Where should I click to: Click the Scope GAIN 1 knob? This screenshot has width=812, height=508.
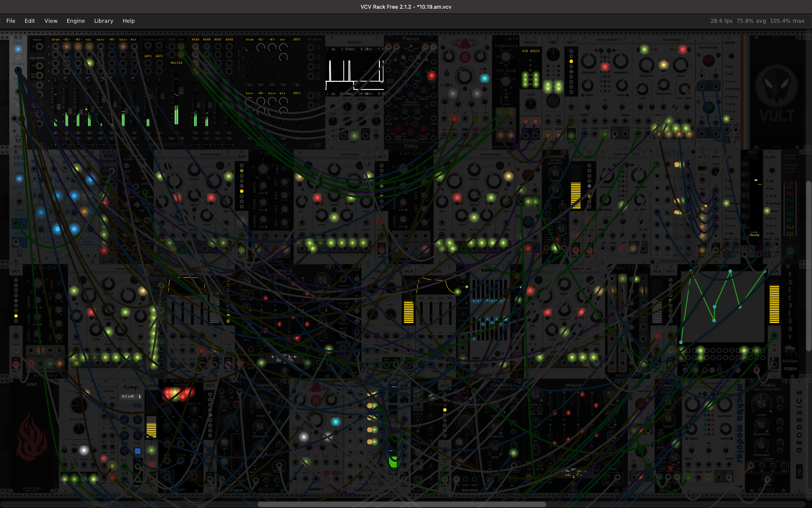click(348, 107)
